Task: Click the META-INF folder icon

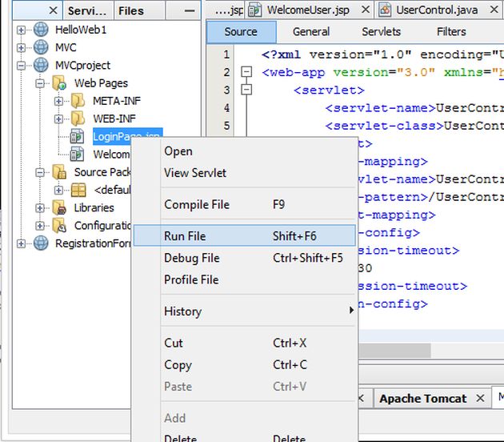Action: (78, 101)
